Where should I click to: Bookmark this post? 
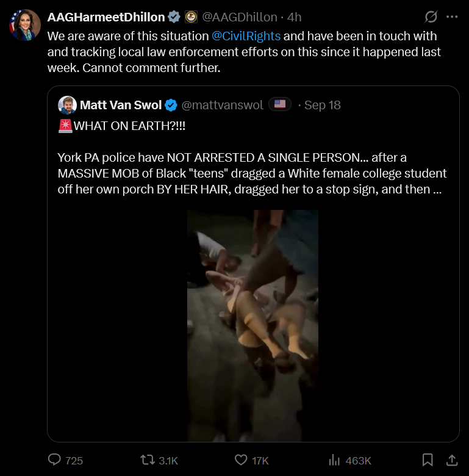tap(428, 460)
